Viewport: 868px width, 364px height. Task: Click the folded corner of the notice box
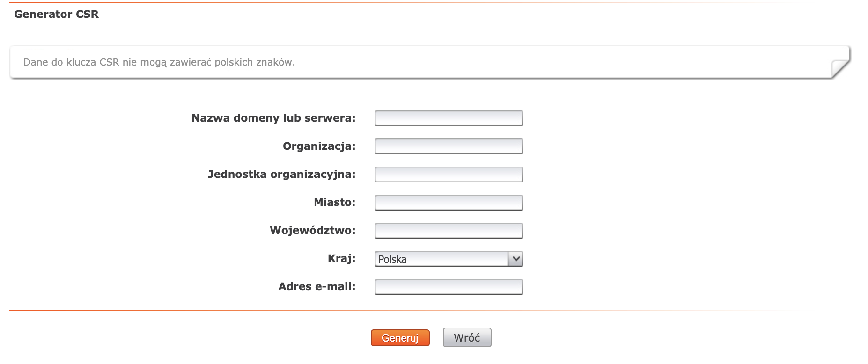coord(840,69)
